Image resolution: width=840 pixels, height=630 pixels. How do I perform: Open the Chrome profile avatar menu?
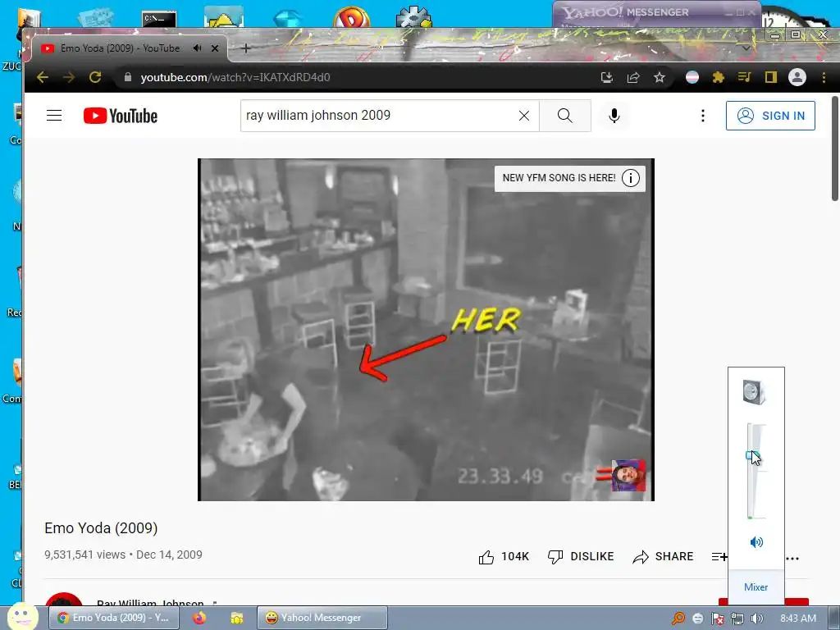click(797, 77)
